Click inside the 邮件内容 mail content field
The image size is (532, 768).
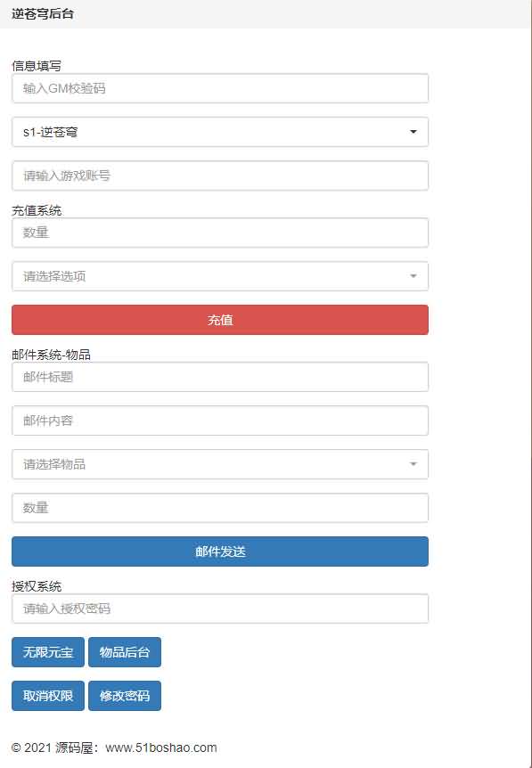click(220, 421)
